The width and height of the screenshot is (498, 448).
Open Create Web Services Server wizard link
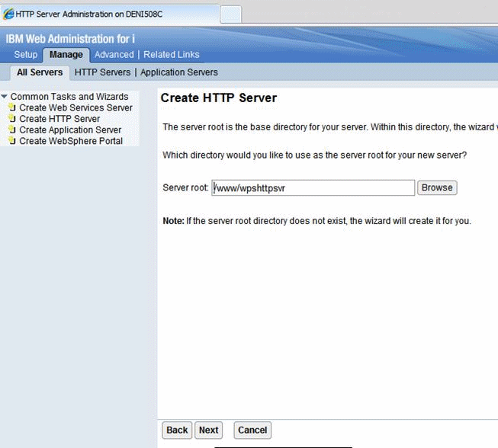[76, 107]
